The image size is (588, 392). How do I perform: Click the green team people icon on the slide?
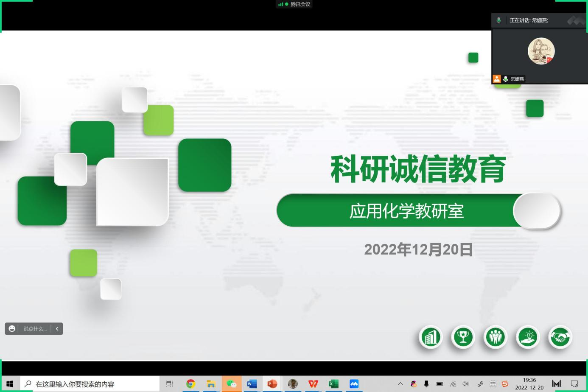(x=495, y=337)
